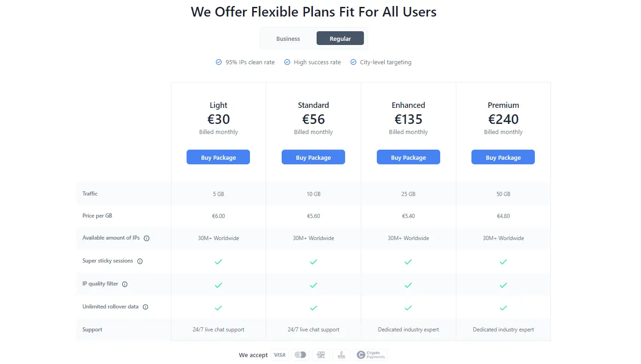Select the Regular plans tab
This screenshot has width=641, height=364.
click(x=340, y=38)
